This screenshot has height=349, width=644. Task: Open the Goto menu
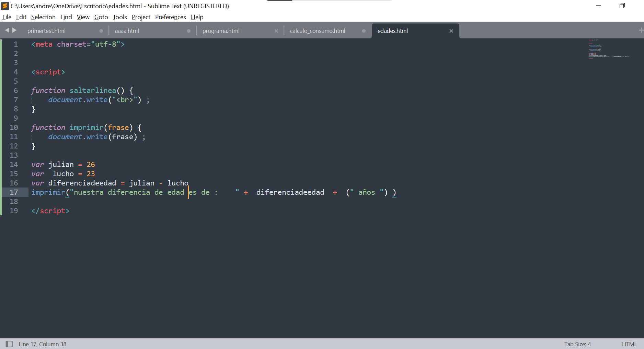pos(101,17)
